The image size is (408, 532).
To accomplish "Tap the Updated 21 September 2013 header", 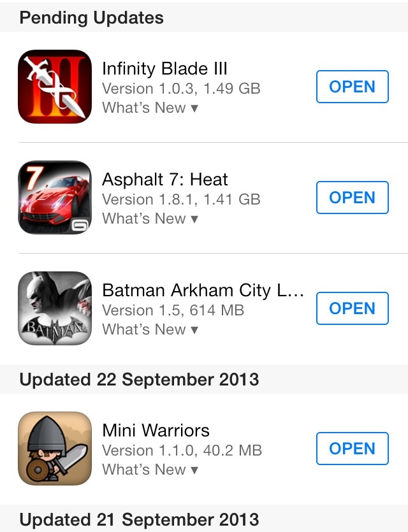I will pyautogui.click(x=204, y=519).
